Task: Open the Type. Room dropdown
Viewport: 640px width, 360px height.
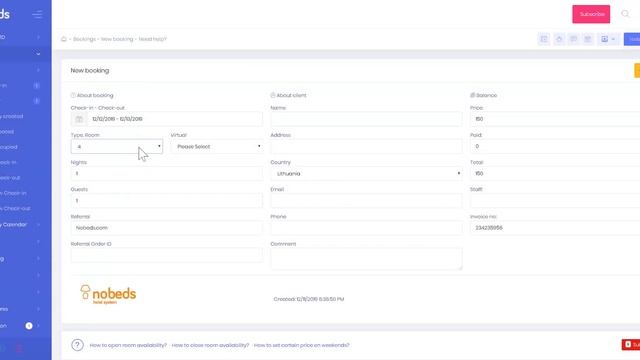Action: tap(117, 147)
